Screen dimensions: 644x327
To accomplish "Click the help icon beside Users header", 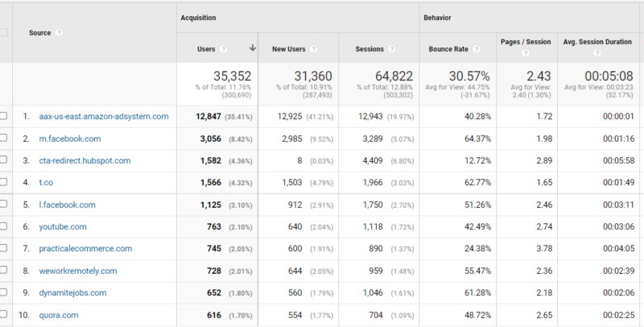I will [x=224, y=49].
